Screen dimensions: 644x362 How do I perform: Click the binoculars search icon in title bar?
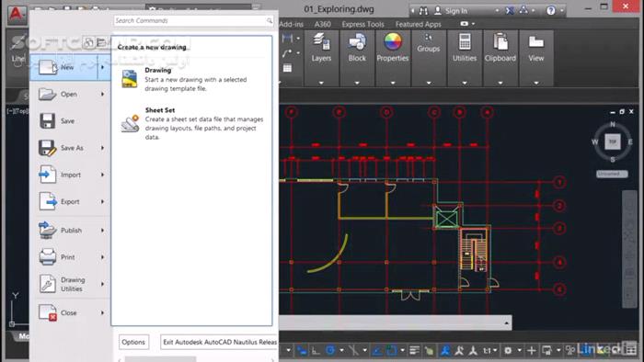423,11
